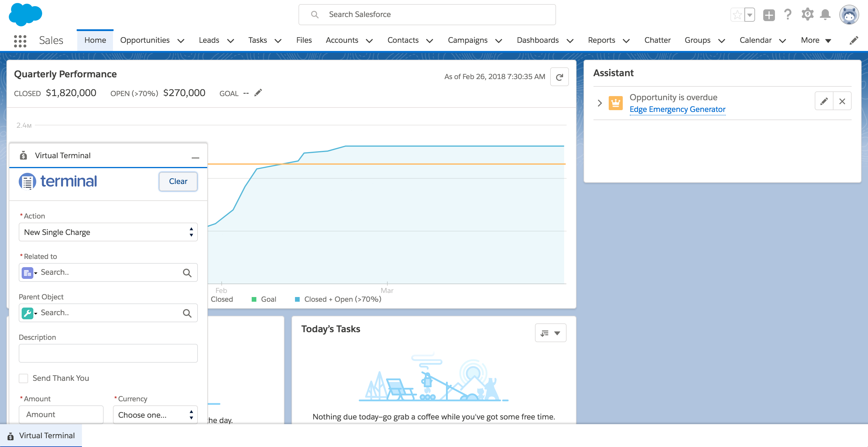Open the Action select dropdown
This screenshot has height=447, width=868.
tap(108, 232)
